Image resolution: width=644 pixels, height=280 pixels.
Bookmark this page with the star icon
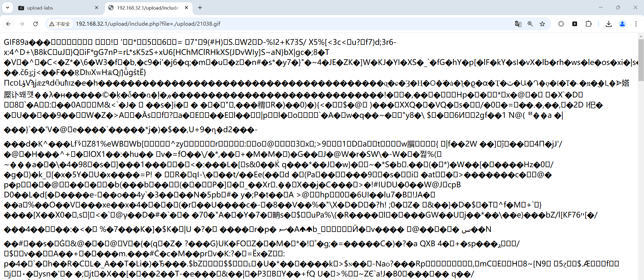click(542, 24)
